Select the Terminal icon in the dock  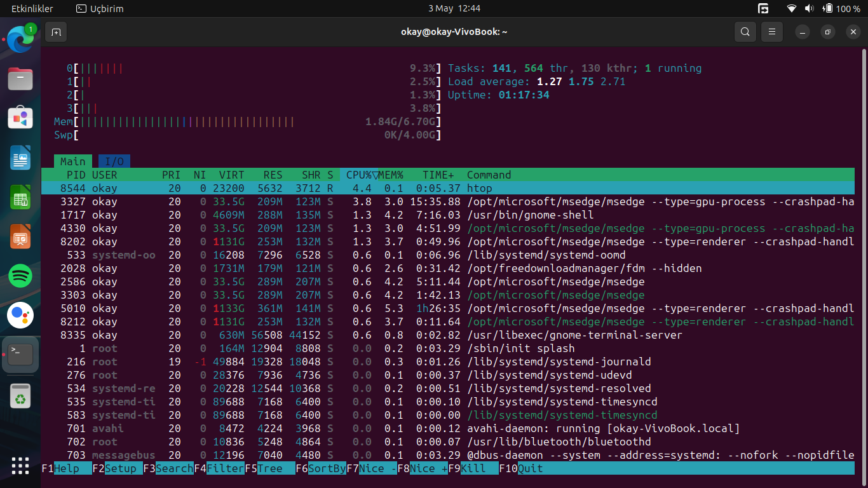click(x=20, y=355)
